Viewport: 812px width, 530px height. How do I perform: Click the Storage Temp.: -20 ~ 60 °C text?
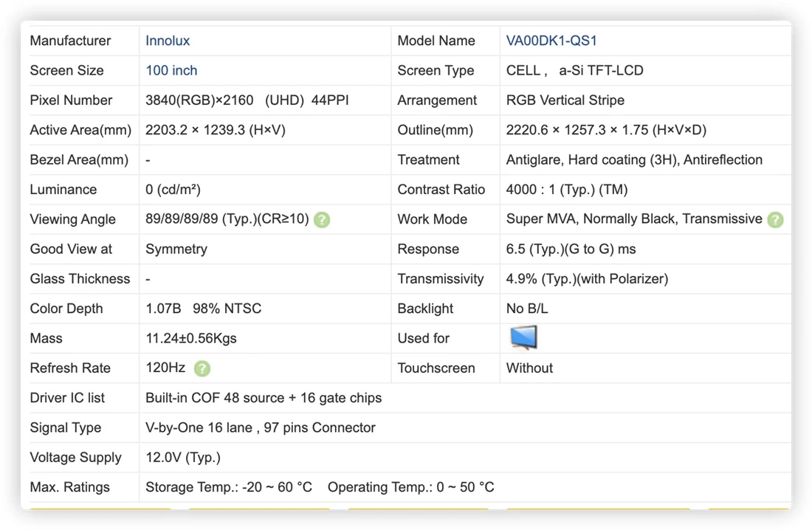tap(228, 487)
